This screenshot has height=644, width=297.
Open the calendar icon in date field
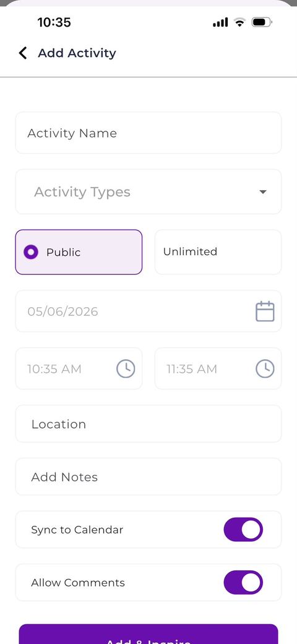tap(265, 311)
